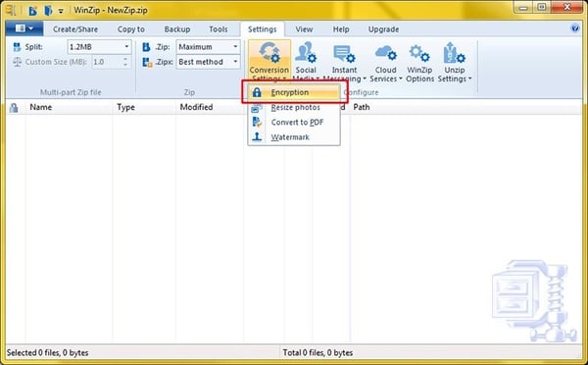Image resolution: width=588 pixels, height=365 pixels.
Task: Open the Upgrade tab
Action: (383, 29)
